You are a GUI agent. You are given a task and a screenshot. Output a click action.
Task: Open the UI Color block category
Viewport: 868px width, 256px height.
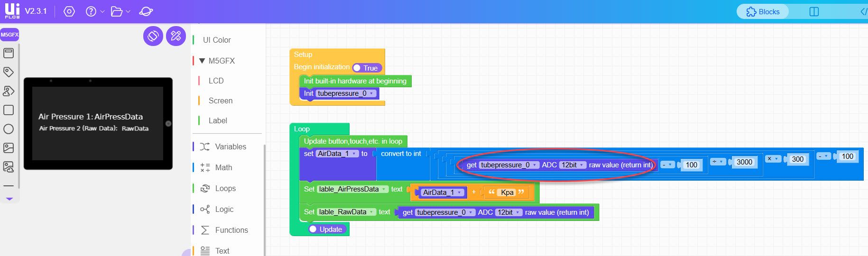coord(217,40)
